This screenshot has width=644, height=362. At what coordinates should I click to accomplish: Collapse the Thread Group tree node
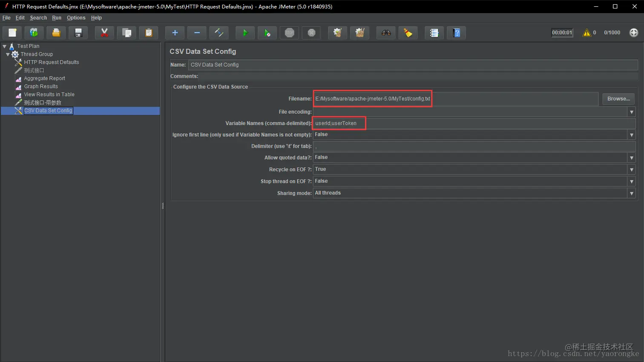[8, 54]
